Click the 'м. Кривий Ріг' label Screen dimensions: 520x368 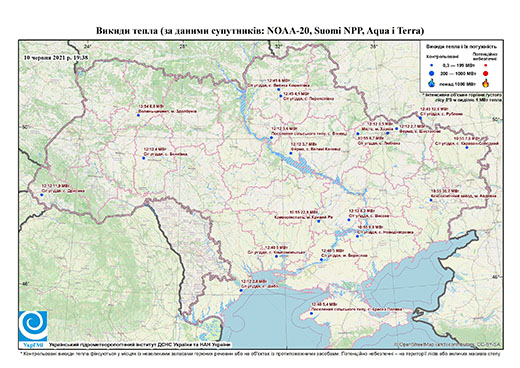320,217
